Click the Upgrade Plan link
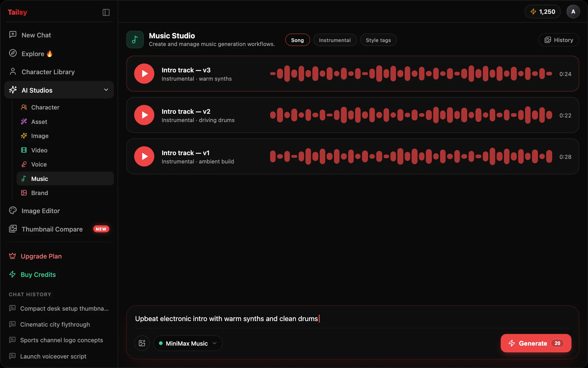This screenshot has height=368, width=588. click(x=41, y=256)
